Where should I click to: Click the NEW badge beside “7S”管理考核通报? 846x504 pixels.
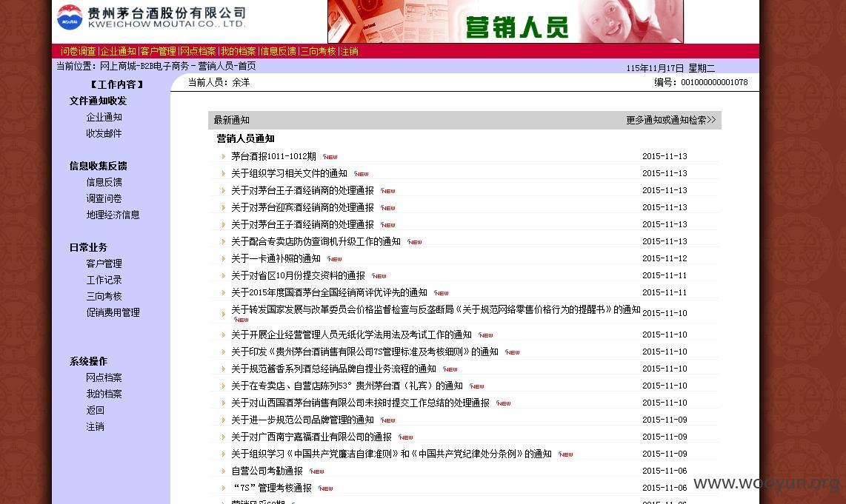coord(326,488)
